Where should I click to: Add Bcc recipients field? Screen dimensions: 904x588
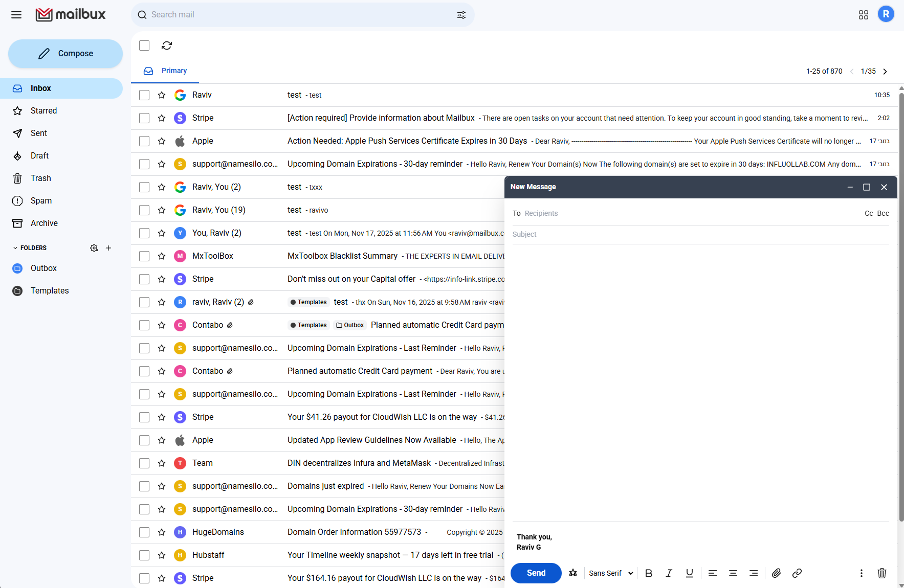pos(883,213)
